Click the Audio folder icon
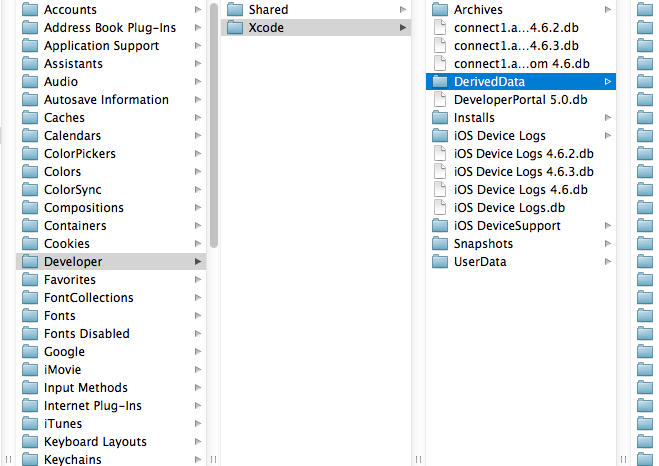 pos(30,82)
